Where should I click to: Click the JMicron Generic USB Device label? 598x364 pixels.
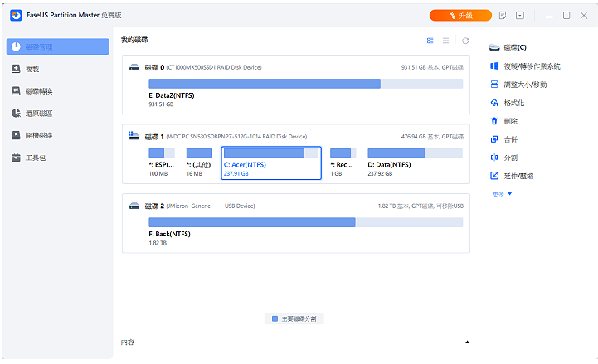click(x=211, y=206)
